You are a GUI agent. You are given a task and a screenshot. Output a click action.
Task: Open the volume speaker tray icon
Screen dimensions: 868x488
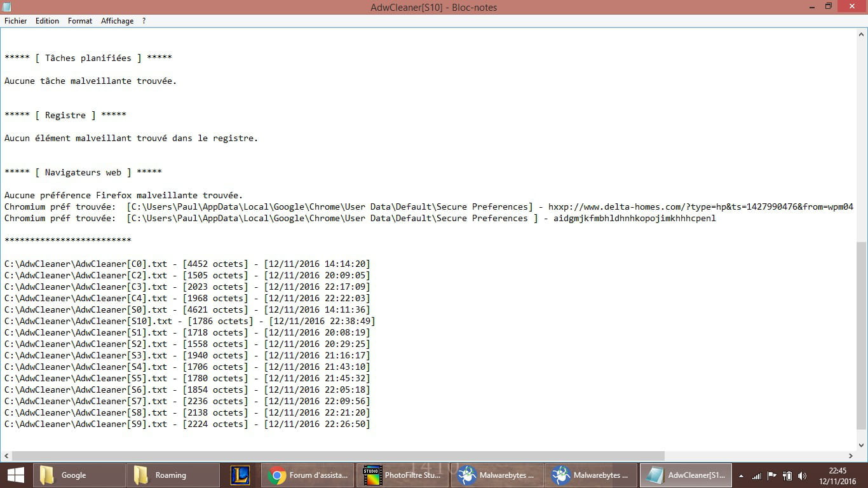click(802, 475)
